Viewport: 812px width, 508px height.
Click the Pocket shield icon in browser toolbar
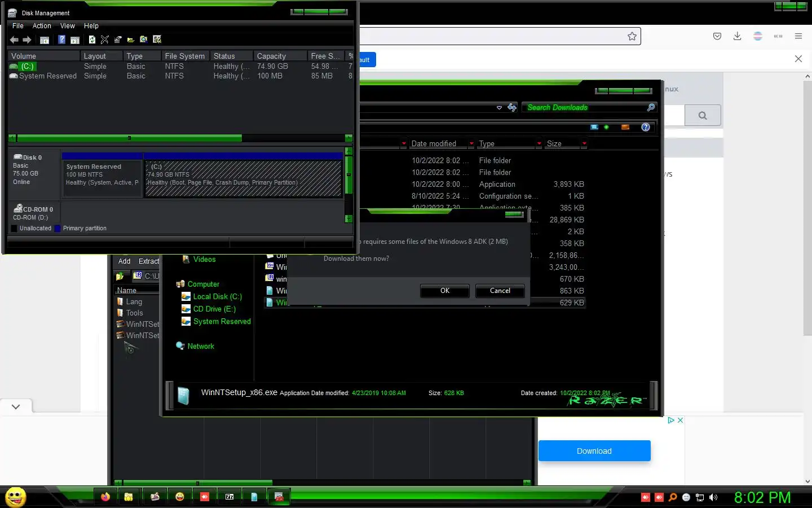[717, 36]
